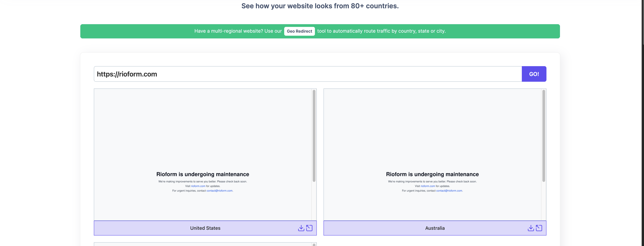Click maintenance heading in United States preview
644x246 pixels.
[x=203, y=174]
